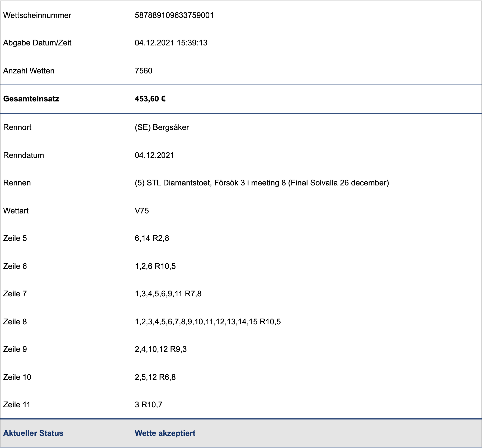Screen dimensions: 482x448
Task: Select submission time 04.12.2021 15:39:13
Action: coord(171,43)
